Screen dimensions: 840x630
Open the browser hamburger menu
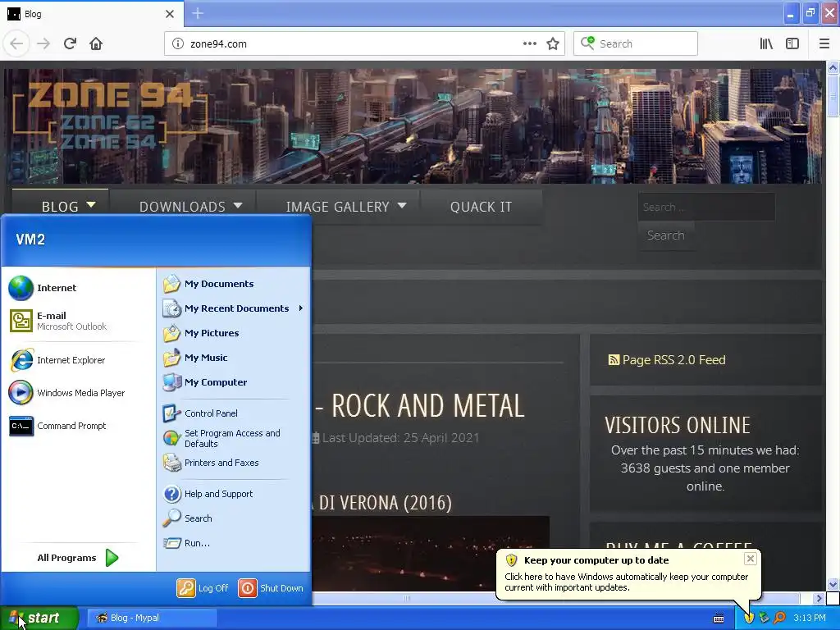pos(824,43)
